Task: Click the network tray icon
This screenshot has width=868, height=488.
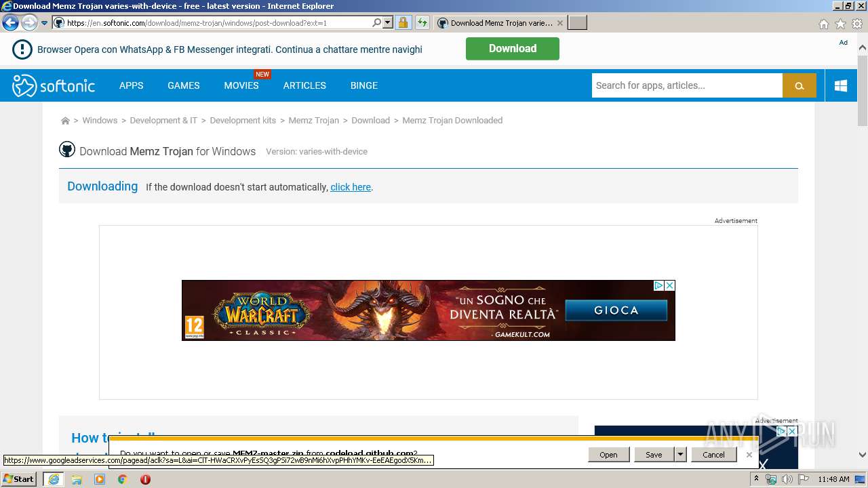Action: (771, 479)
